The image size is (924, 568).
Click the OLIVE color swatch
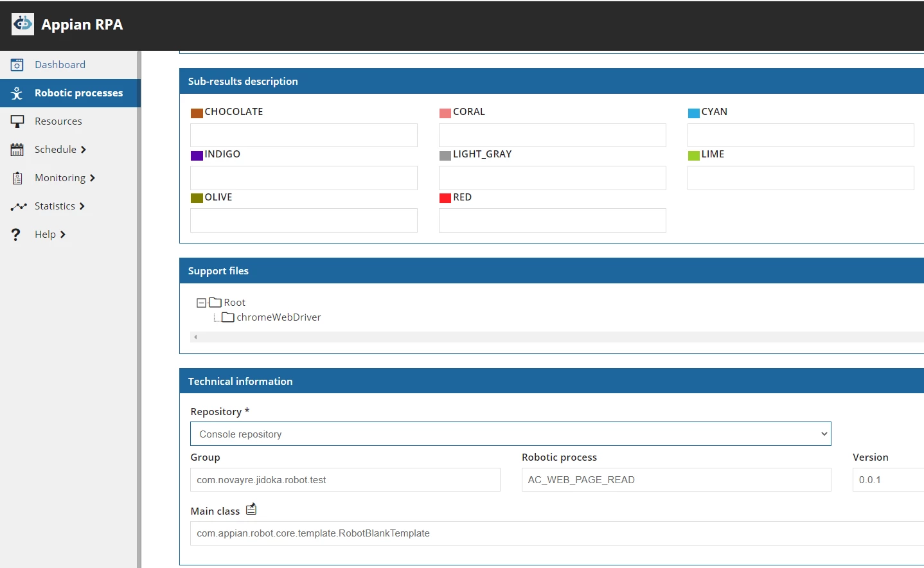(x=197, y=198)
